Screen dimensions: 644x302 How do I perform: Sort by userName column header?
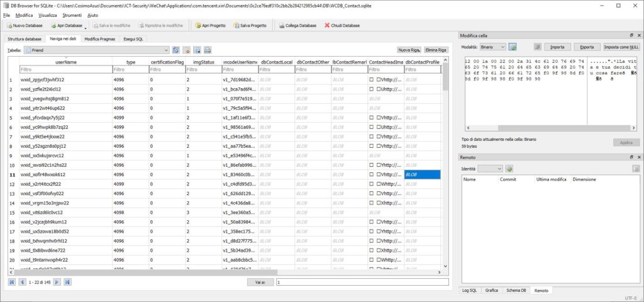pyautogui.click(x=65, y=62)
